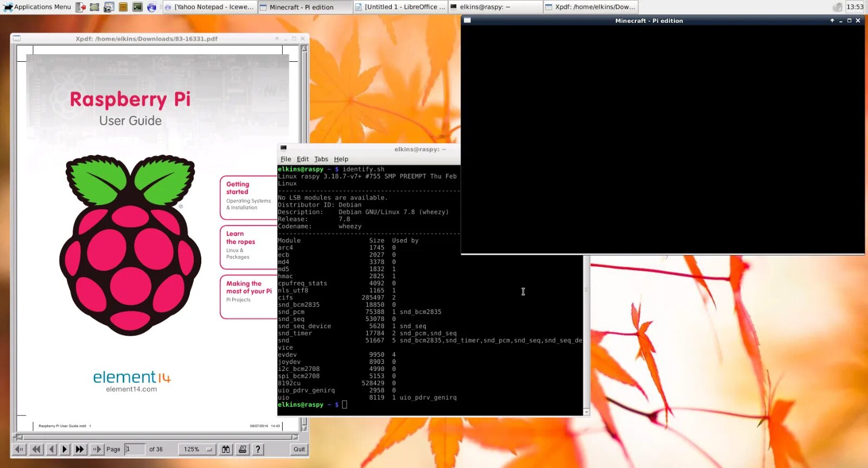This screenshot has height=468, width=868.
Task: Click Minecraft window menu icon
Action: point(467,21)
